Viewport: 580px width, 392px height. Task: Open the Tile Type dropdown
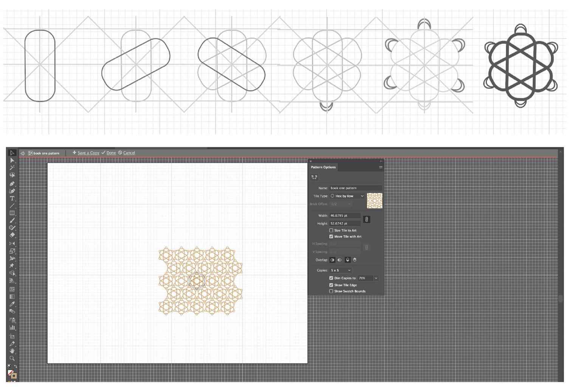coord(347,196)
